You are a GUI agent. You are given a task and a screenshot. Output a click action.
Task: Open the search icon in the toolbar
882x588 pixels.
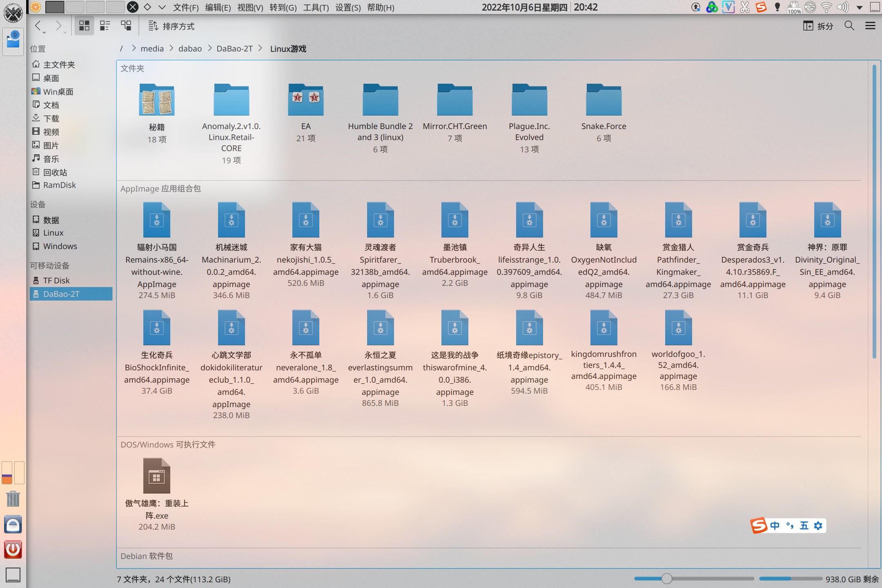(x=849, y=26)
